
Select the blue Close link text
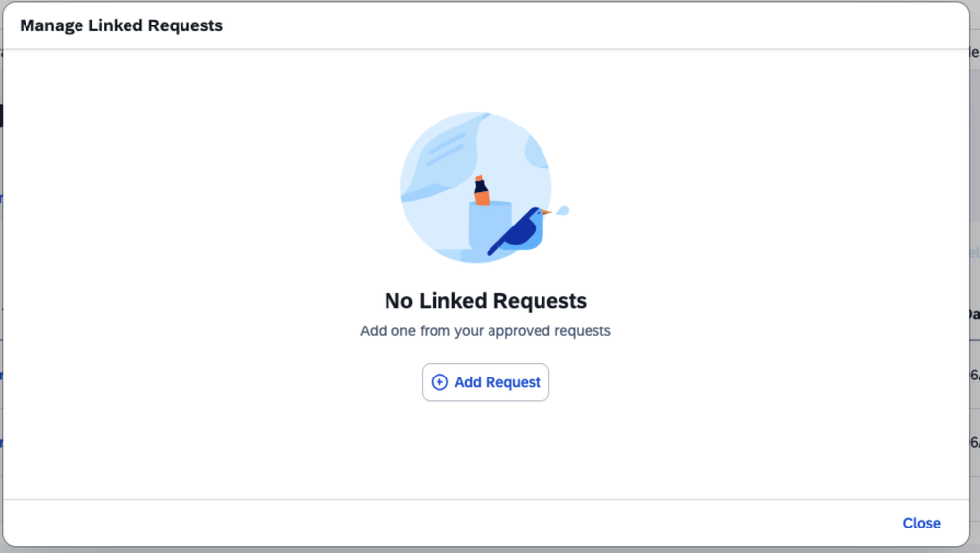(x=921, y=523)
